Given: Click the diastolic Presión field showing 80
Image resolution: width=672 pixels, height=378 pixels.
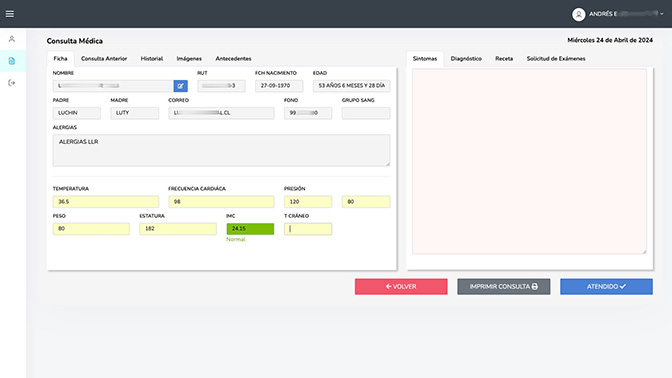Looking at the screenshot, I should click(x=366, y=202).
